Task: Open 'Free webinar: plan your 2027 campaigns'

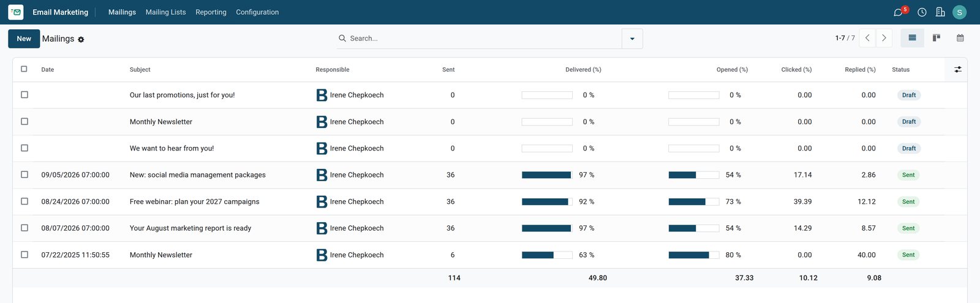Action: (x=194, y=201)
